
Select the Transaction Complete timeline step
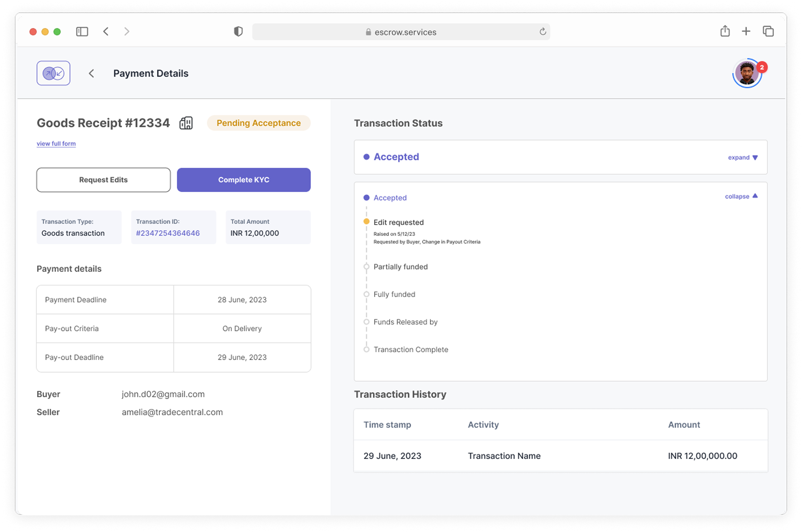point(411,350)
